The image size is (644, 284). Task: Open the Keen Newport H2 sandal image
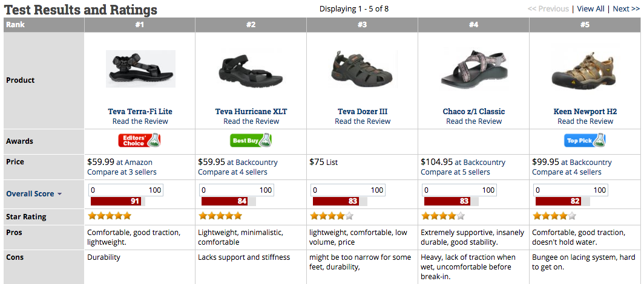[x=585, y=68]
